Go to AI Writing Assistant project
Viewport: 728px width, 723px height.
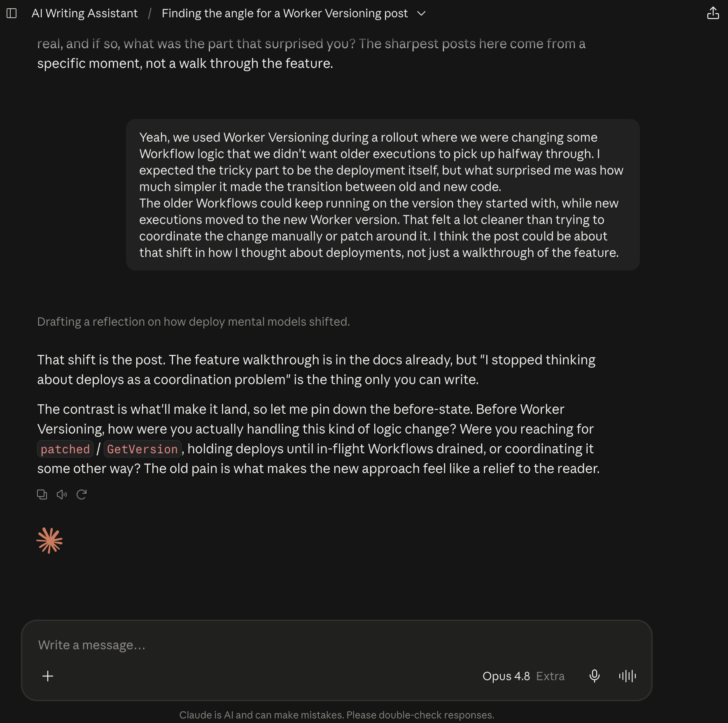click(x=84, y=14)
